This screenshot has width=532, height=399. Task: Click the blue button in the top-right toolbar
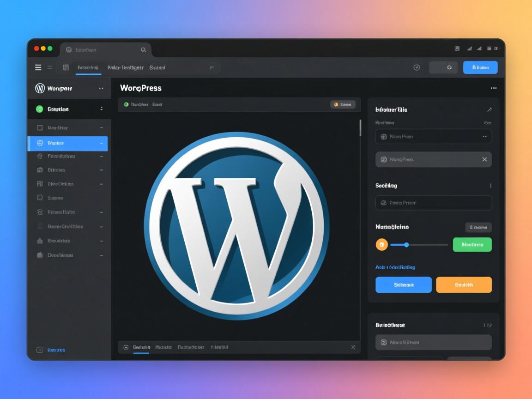[x=480, y=67]
